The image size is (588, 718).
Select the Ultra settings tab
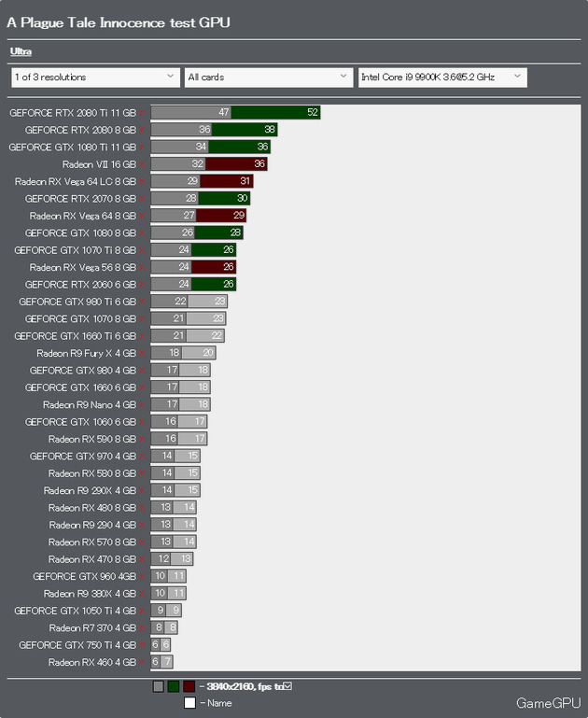pyautogui.click(x=21, y=51)
